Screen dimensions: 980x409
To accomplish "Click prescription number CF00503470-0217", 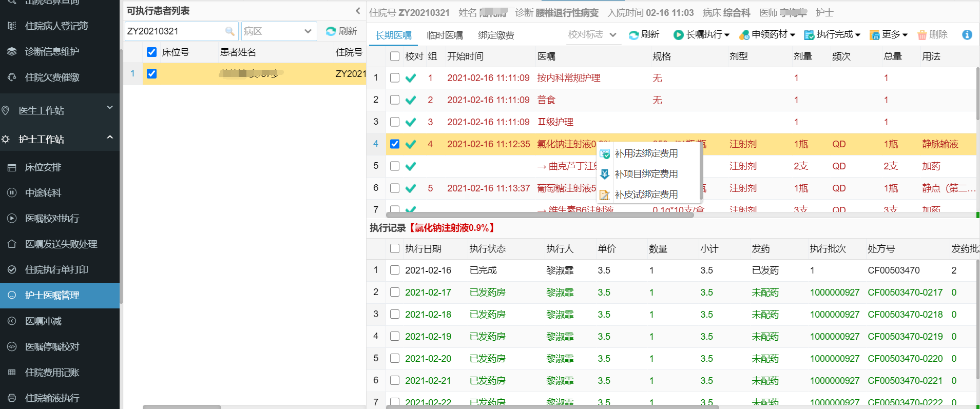I will pos(905,293).
